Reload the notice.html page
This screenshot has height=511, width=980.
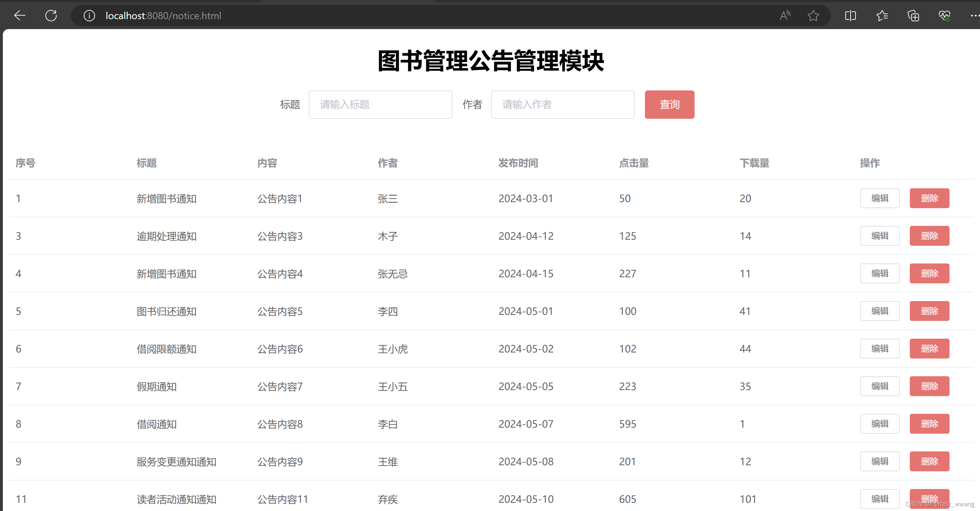pos(51,16)
